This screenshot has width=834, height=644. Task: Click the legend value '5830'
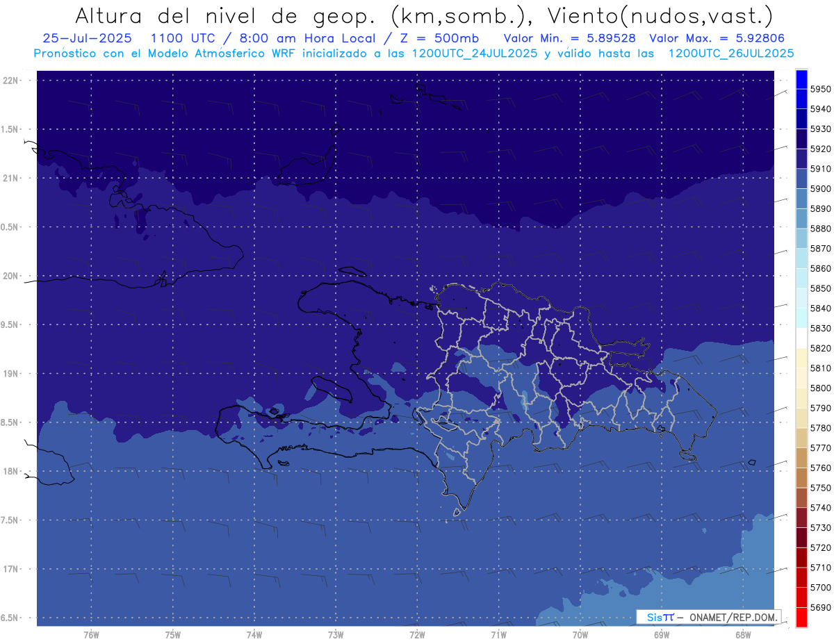tap(821, 329)
